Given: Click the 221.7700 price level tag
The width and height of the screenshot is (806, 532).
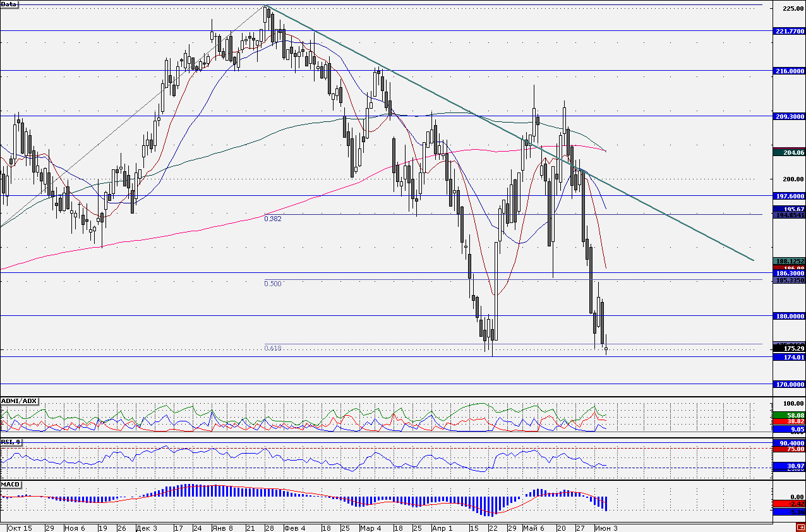Looking at the screenshot, I should click(789, 31).
